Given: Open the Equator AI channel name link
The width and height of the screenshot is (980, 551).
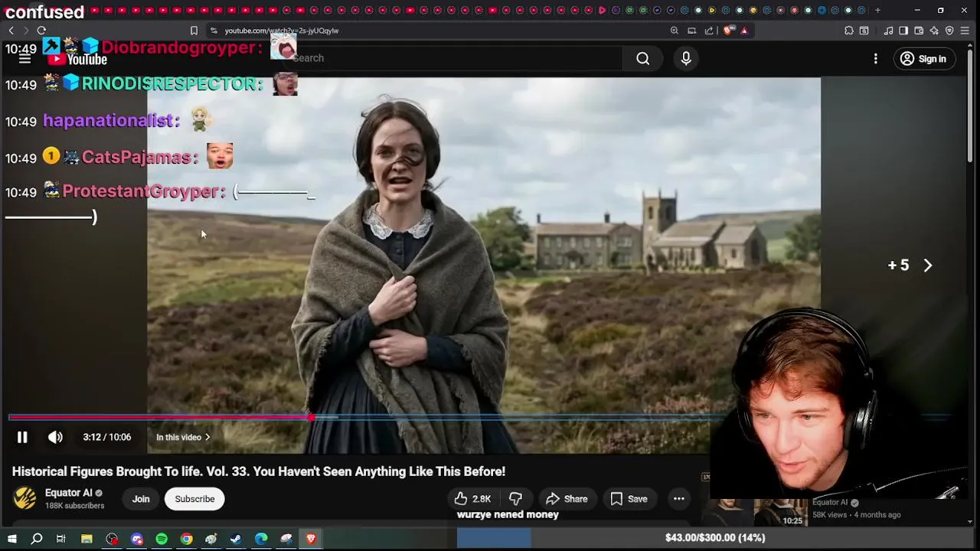Looking at the screenshot, I should (x=68, y=493).
